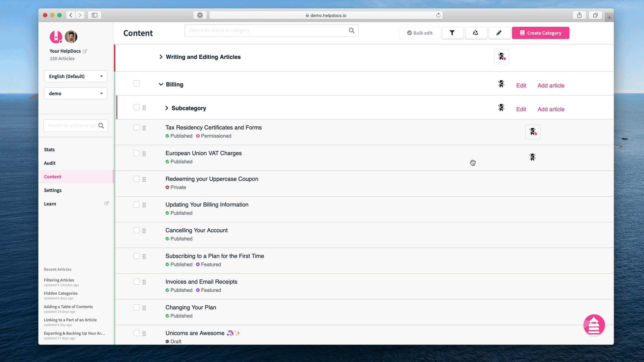Click pin icon for European Union VAT Charges
The width and height of the screenshot is (644, 362).
(532, 157)
